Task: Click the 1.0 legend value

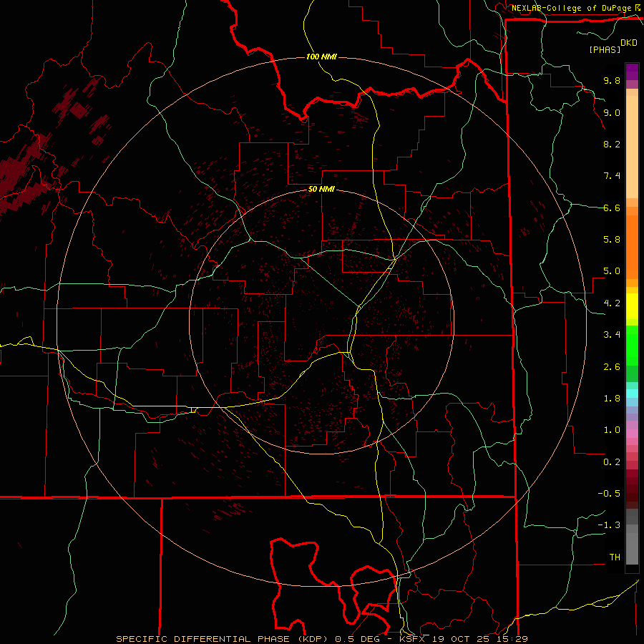Action: coord(612,430)
